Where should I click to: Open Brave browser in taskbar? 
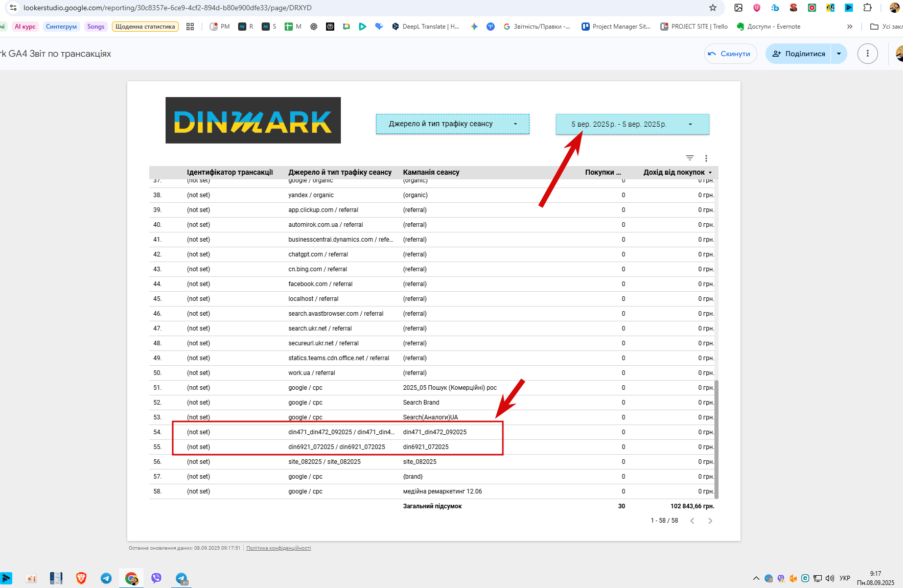(81, 578)
